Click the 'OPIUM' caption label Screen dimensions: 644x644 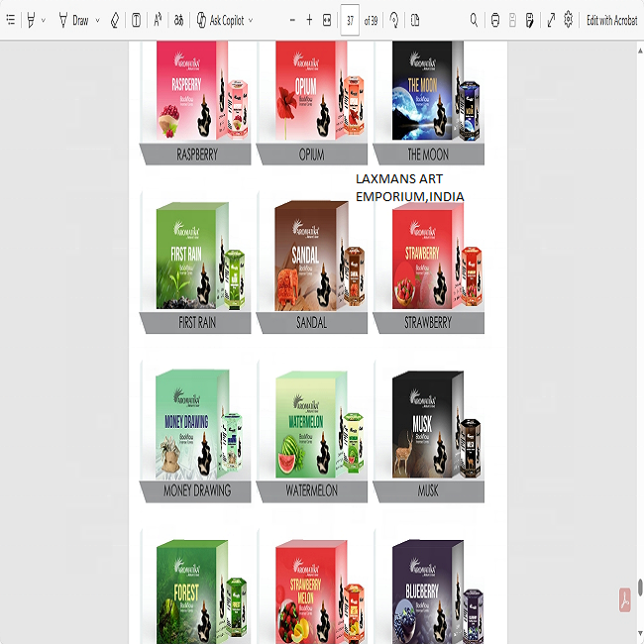[x=312, y=155]
